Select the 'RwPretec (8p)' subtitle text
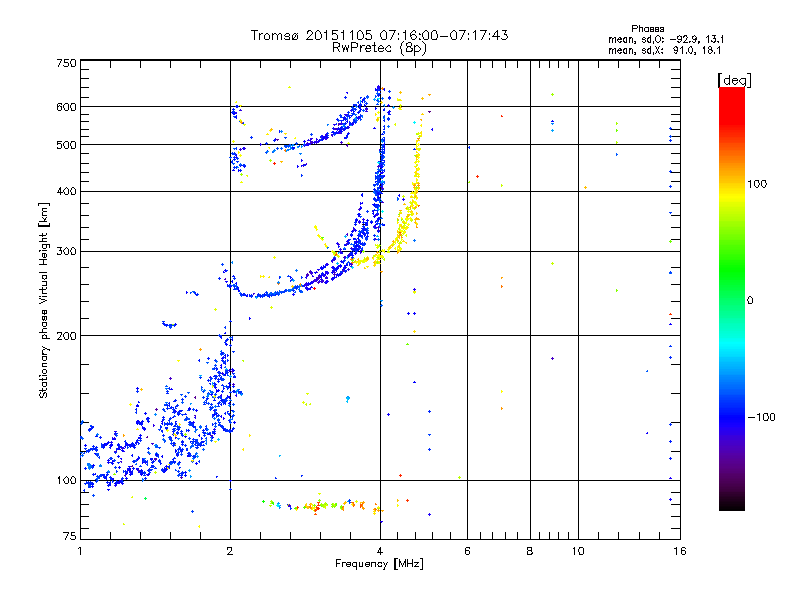 point(379,48)
